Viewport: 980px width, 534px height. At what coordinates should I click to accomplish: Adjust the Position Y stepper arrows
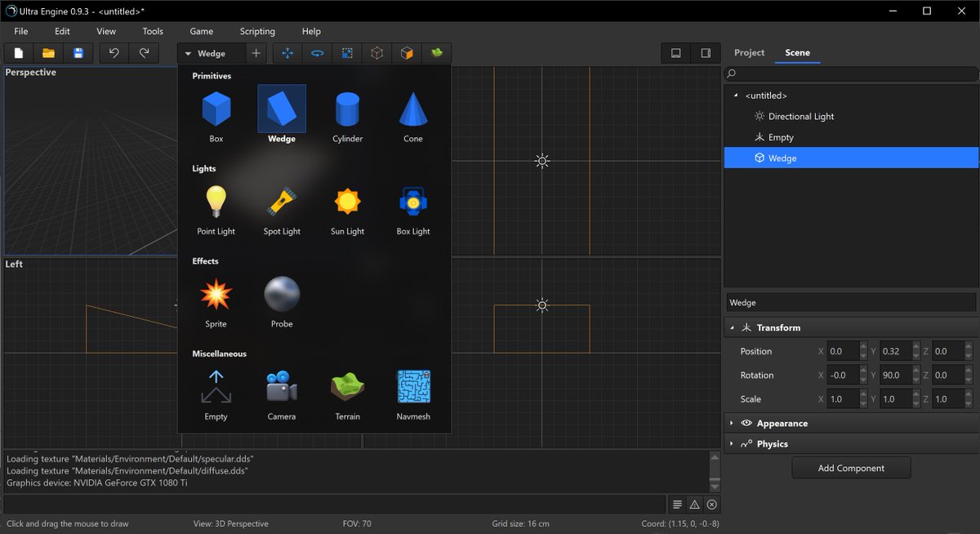click(915, 351)
